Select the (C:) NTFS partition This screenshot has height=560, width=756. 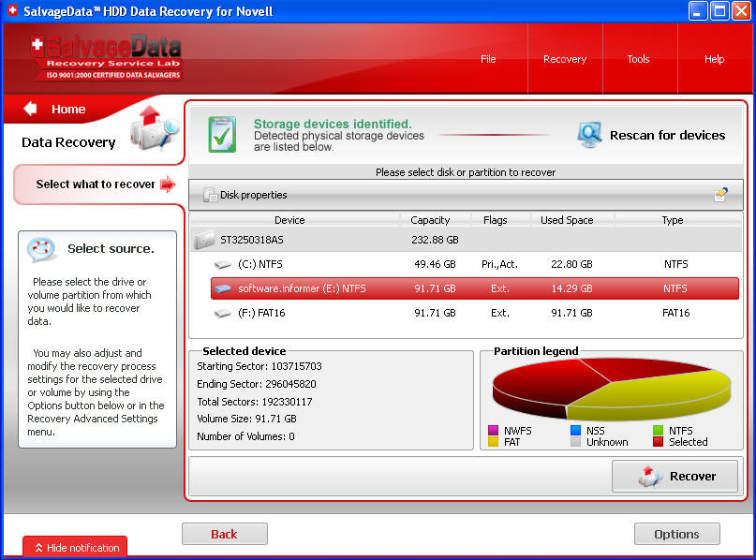(x=475, y=264)
